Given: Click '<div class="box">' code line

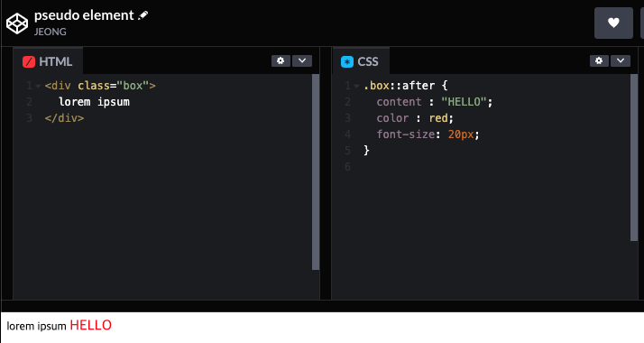Looking at the screenshot, I should click(x=100, y=86).
